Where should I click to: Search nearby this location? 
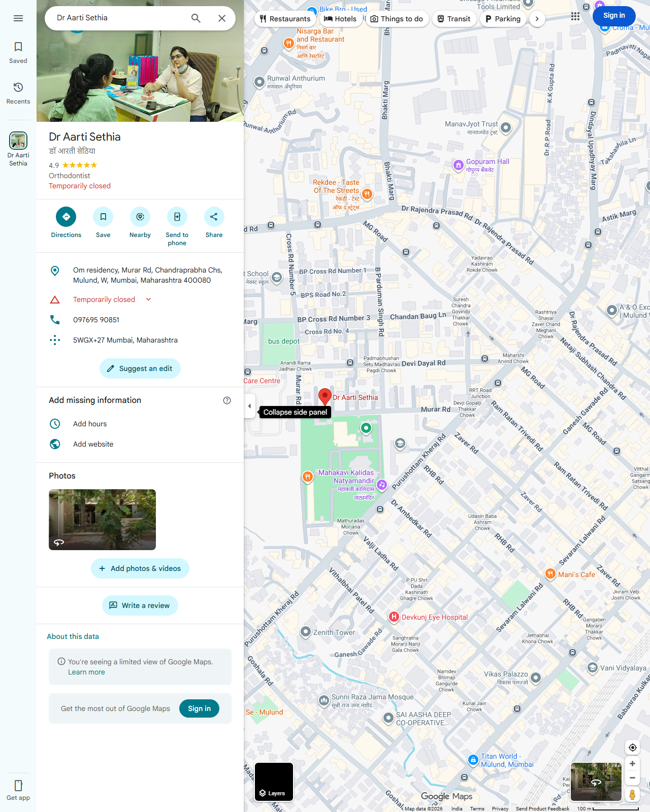140,223
